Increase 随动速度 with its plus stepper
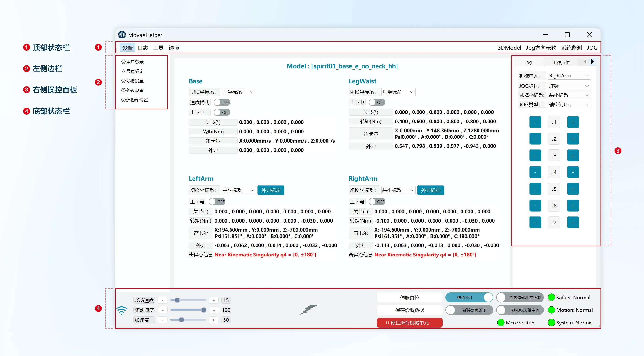The image size is (644, 356). 214,310
